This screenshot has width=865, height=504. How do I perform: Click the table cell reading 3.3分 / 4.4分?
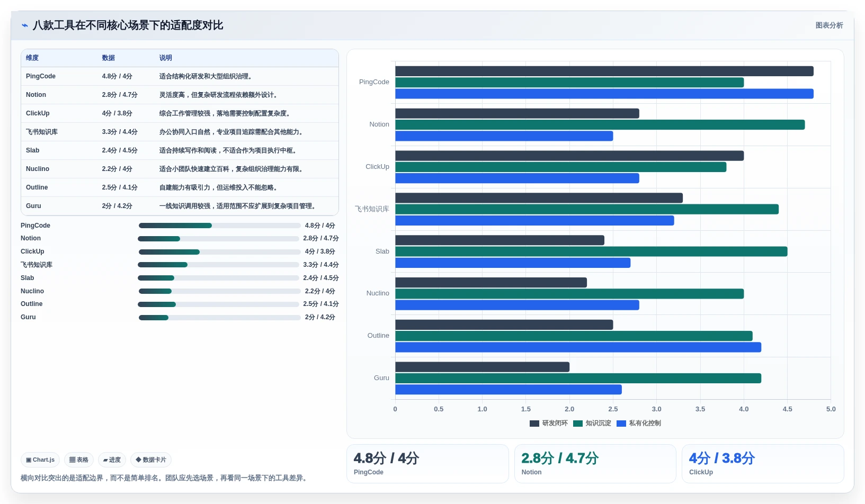pos(120,132)
